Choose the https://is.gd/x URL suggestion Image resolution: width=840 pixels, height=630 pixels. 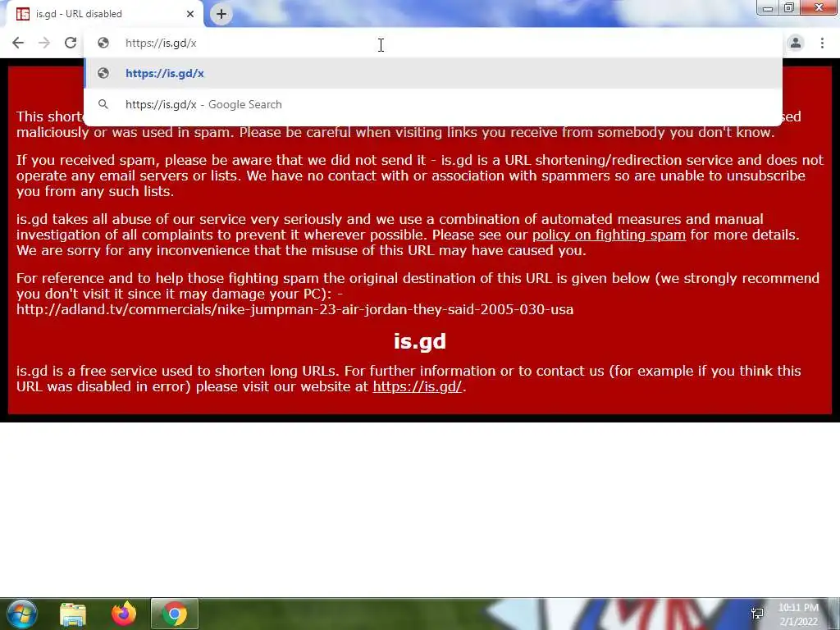[433, 73]
